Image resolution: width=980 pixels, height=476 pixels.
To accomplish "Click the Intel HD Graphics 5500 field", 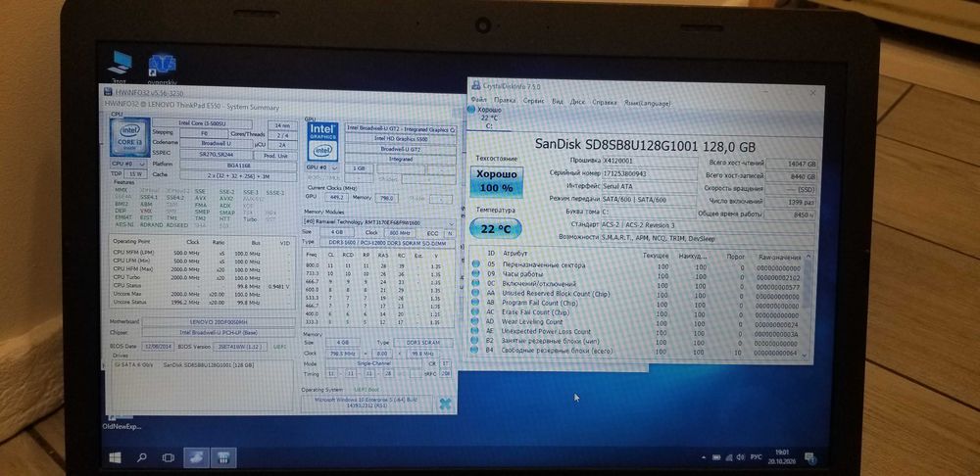I will (400, 138).
